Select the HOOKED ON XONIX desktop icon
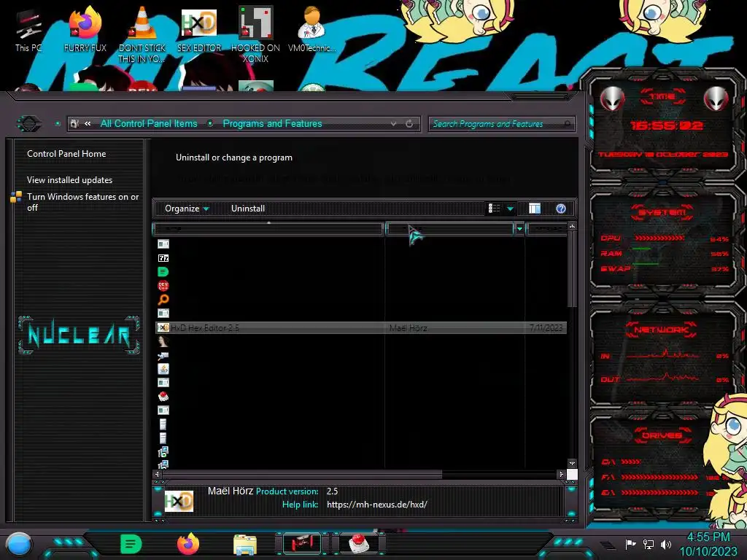The height and width of the screenshot is (560, 747). tap(255, 34)
